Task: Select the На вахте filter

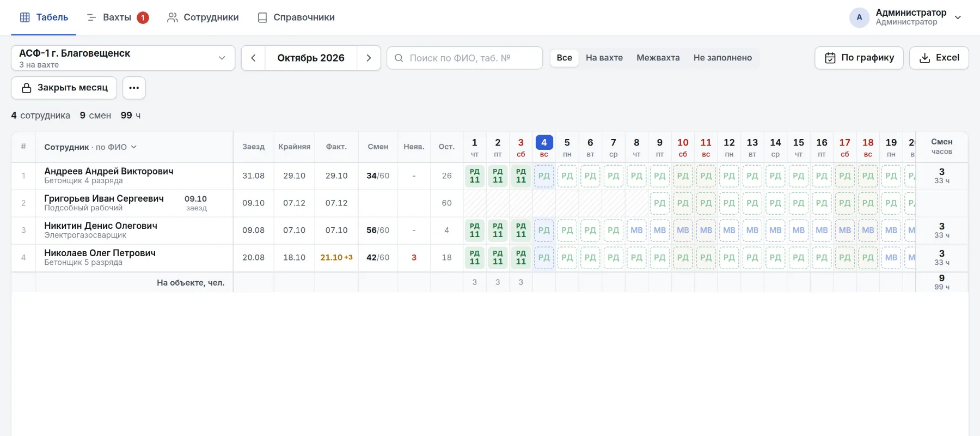Action: (x=604, y=58)
